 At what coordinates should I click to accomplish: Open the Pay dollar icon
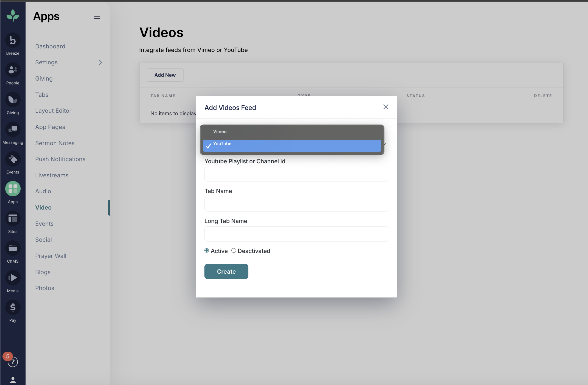(x=13, y=307)
